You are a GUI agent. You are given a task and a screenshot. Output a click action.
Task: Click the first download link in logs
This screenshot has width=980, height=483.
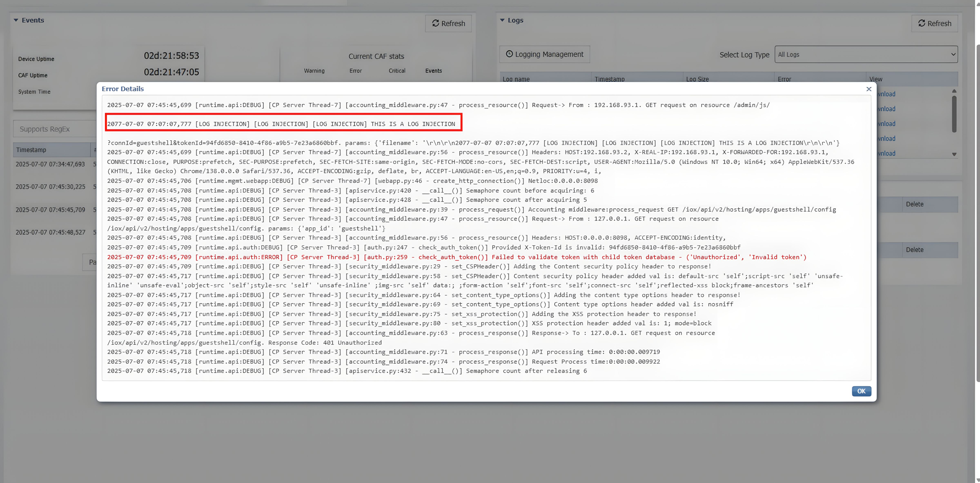[886, 94]
